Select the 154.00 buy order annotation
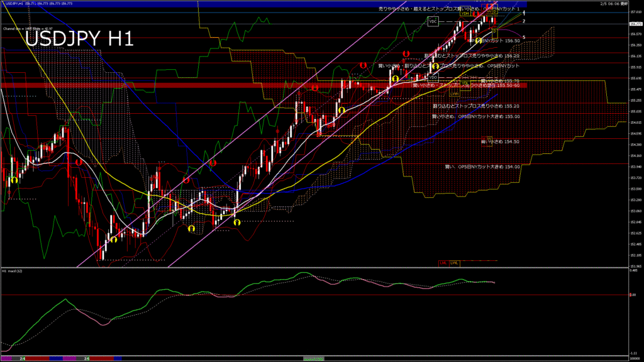The width and height of the screenshot is (644, 362). 482,167
